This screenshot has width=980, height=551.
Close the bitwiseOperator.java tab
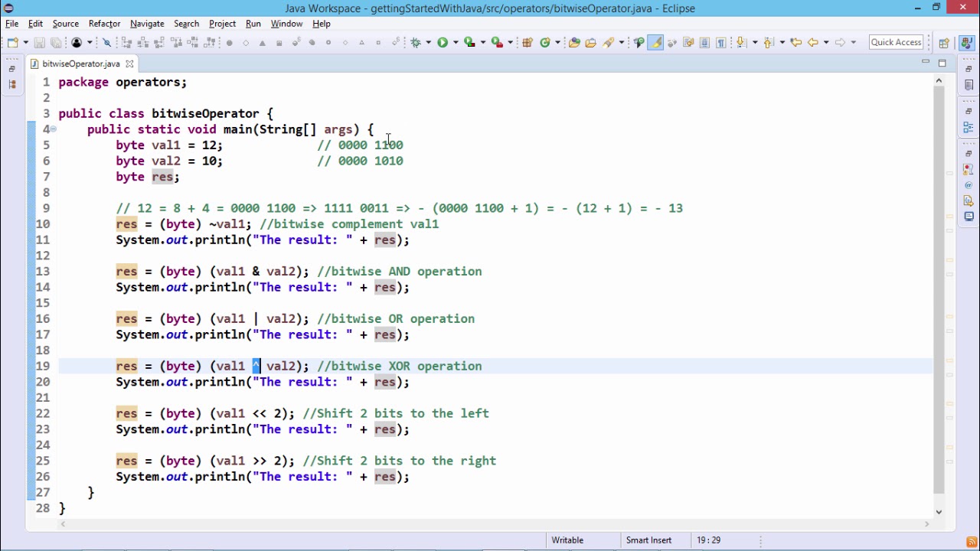click(129, 64)
